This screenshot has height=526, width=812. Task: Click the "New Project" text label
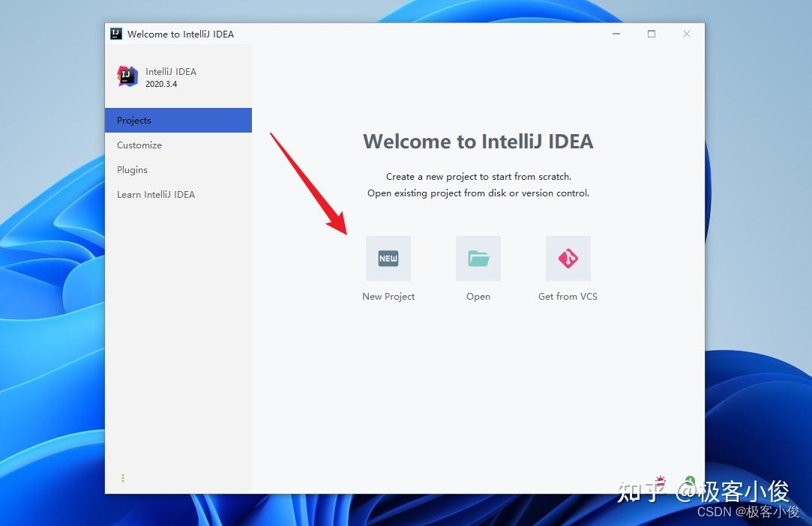pyautogui.click(x=388, y=296)
